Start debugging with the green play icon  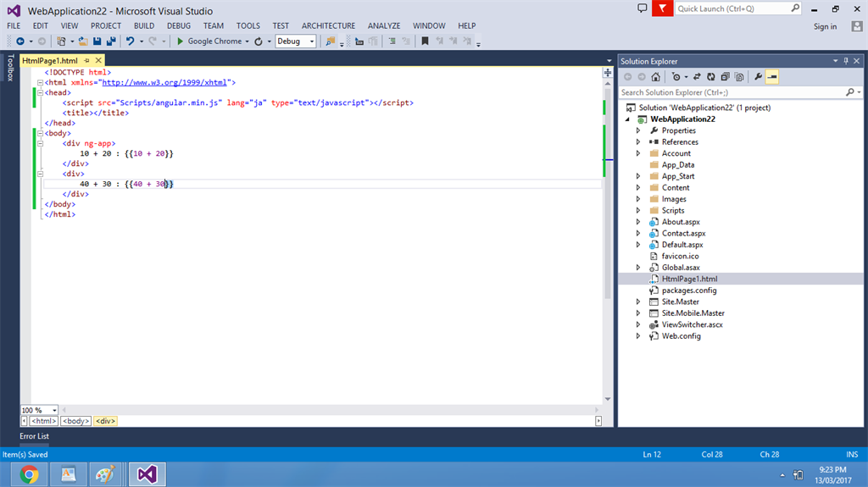pyautogui.click(x=180, y=41)
